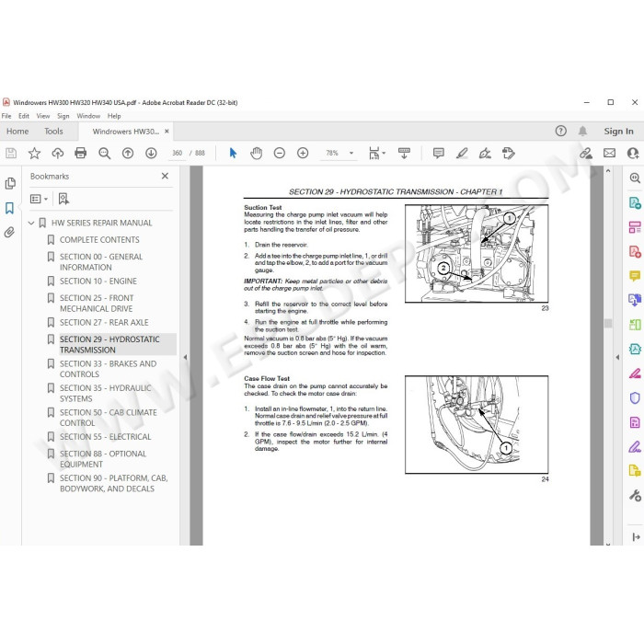644x644 pixels.
Task: Toggle the bookmarks panel icon
Action: coord(9,208)
